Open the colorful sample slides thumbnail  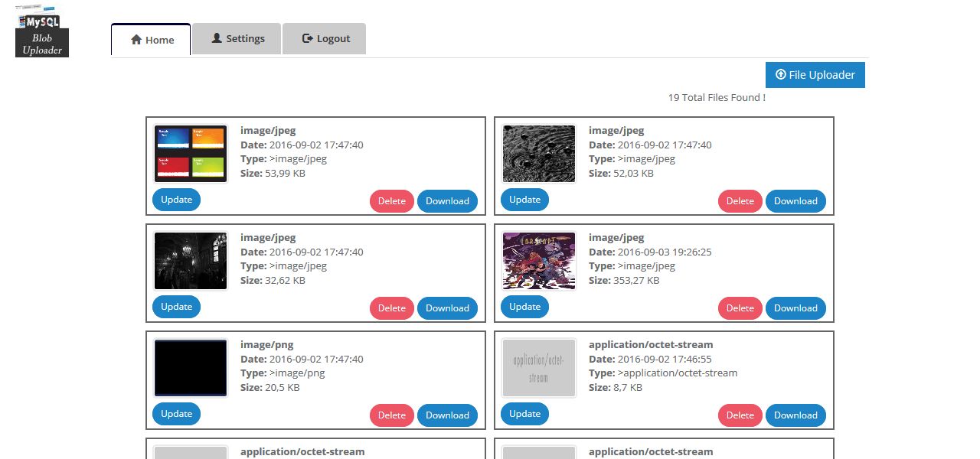(191, 154)
